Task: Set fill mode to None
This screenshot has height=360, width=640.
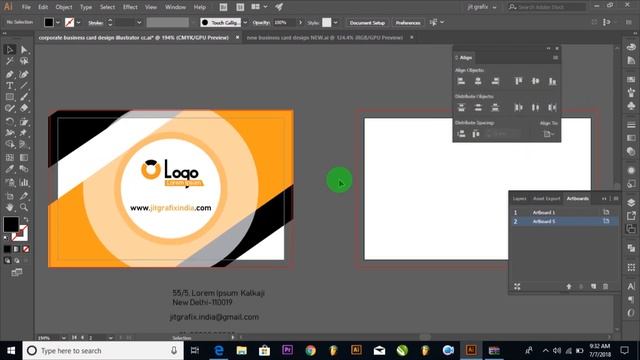Action: click(26, 249)
